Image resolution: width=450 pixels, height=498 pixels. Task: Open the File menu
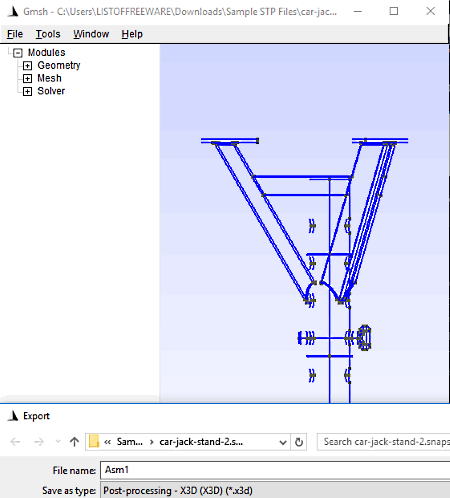coord(15,34)
